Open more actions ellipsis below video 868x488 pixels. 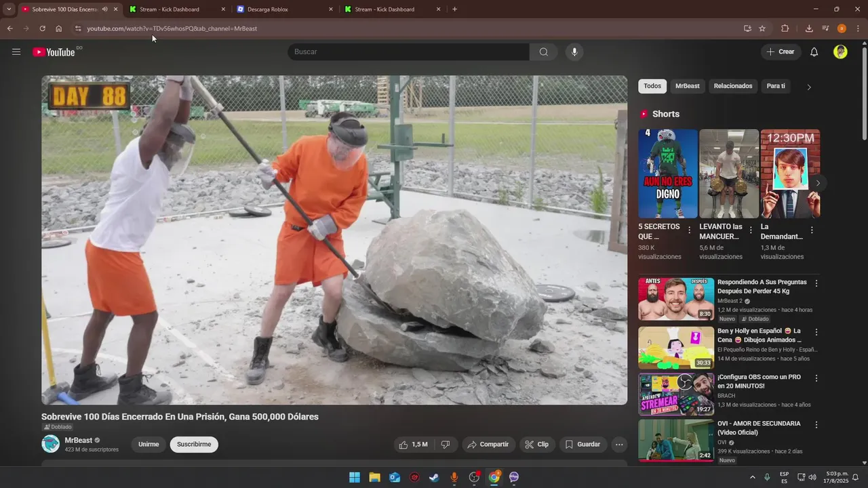[x=618, y=445]
